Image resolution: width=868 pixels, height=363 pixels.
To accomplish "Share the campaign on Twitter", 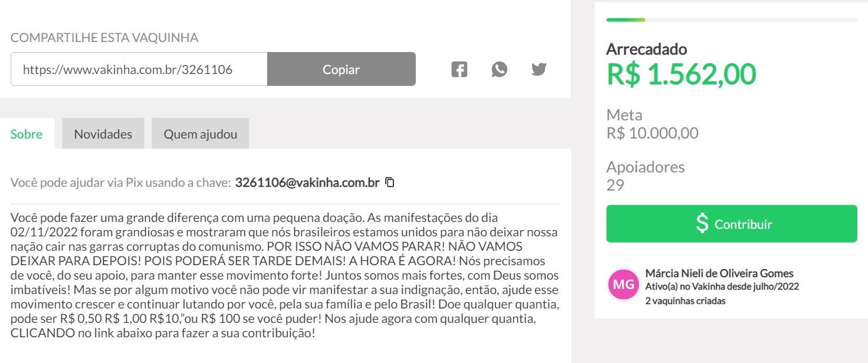I will coord(539,69).
